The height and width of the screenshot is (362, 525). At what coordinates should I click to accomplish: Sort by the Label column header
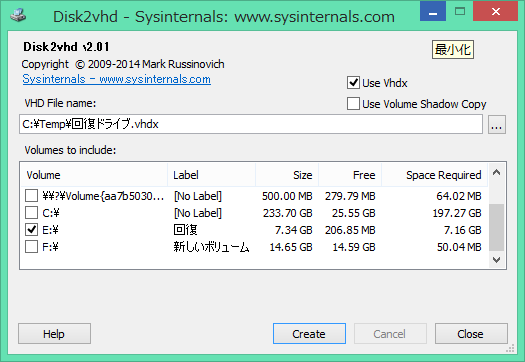point(211,175)
